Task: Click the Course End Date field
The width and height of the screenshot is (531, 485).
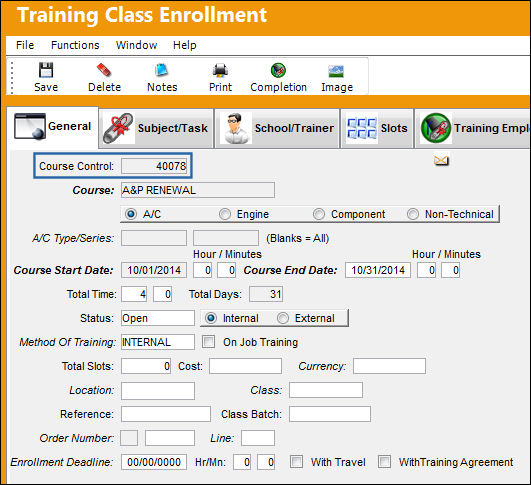Action: coord(378,270)
